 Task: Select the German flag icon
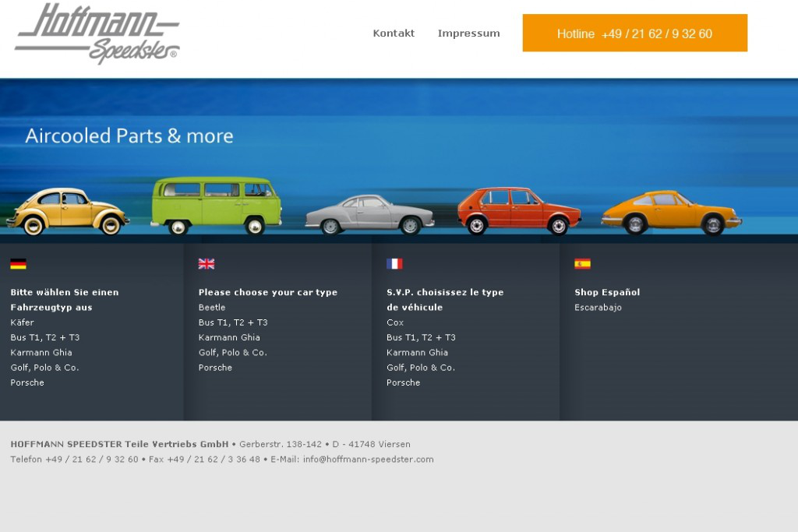(x=18, y=264)
